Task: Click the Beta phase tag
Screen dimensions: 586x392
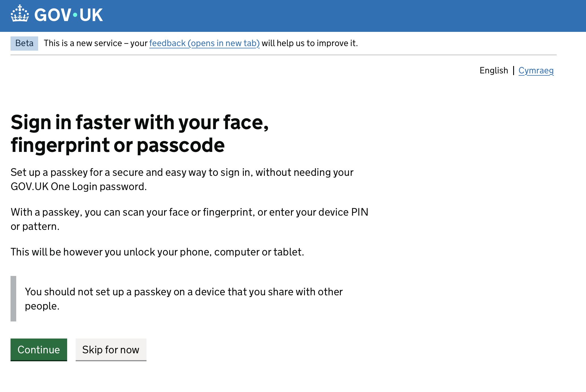Action: (x=24, y=43)
